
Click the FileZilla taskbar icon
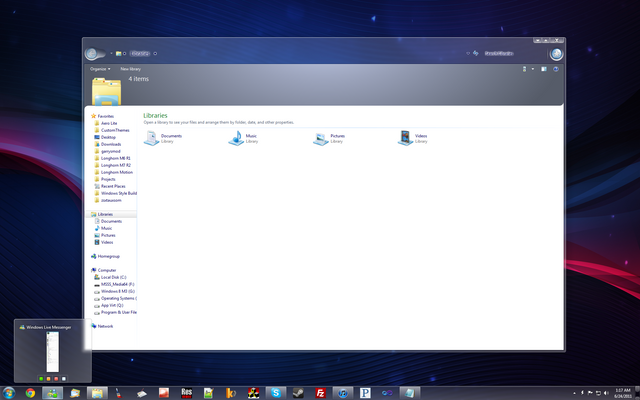click(x=320, y=392)
